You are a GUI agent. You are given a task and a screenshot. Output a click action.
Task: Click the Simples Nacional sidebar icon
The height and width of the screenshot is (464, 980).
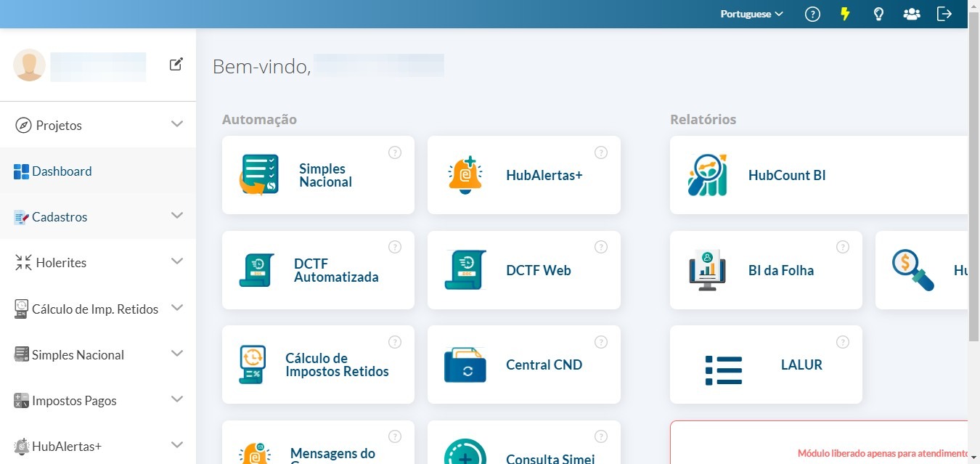pos(22,354)
